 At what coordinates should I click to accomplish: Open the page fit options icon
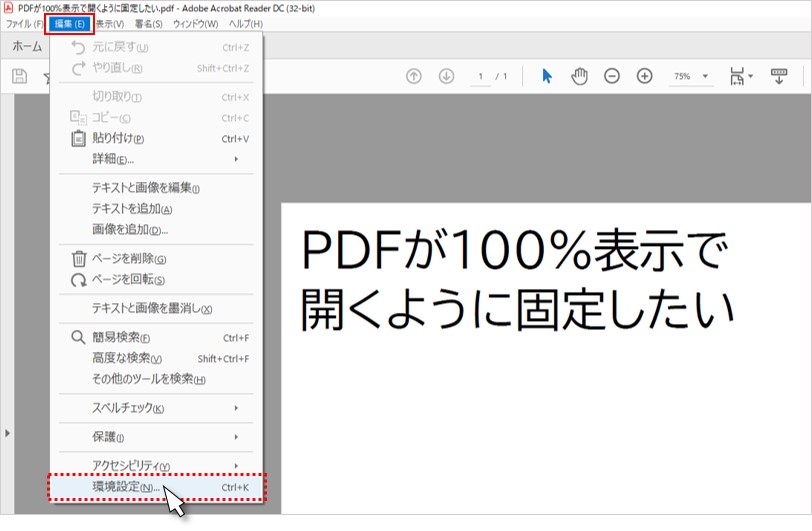tap(740, 76)
